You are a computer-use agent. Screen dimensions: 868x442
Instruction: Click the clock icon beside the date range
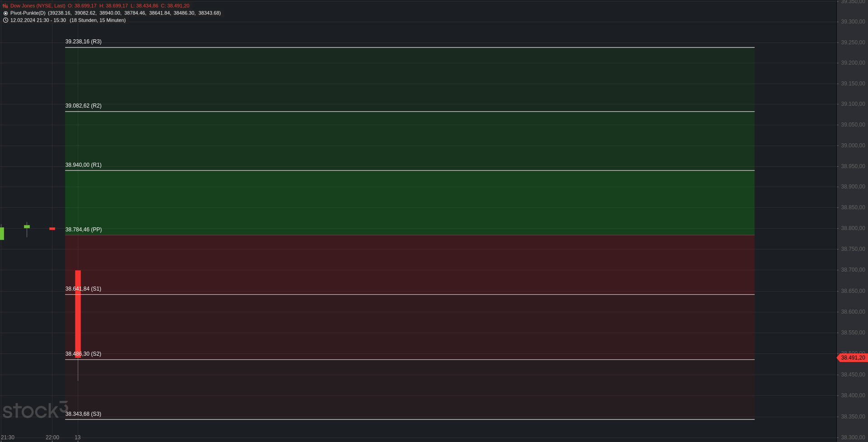[x=5, y=20]
